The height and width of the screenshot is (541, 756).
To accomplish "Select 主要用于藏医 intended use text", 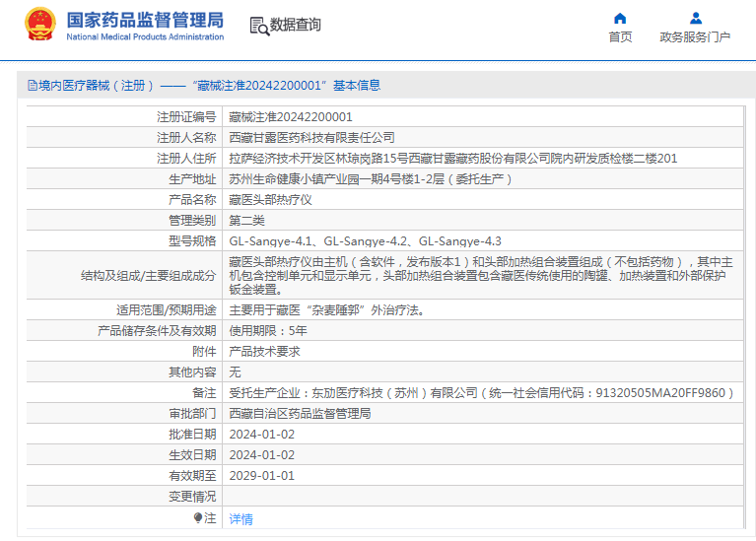I will [x=327, y=310].
